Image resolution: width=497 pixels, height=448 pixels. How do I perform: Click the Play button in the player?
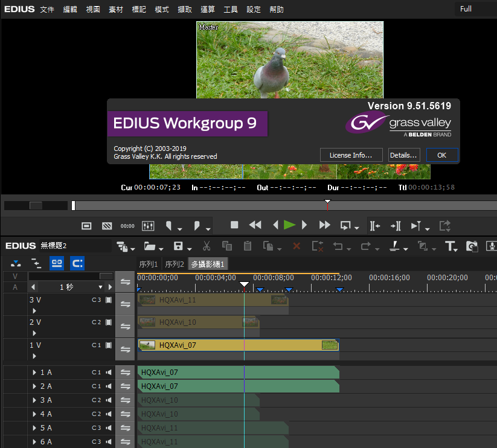pos(289,225)
